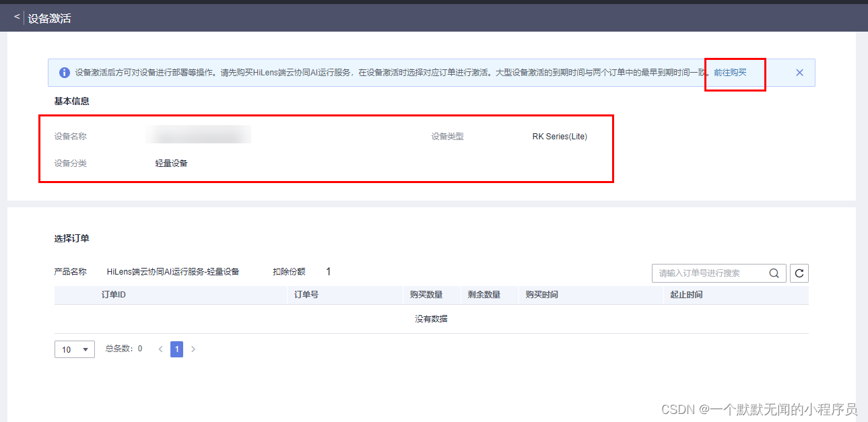This screenshot has width=868, height=422.
Task: Click the 起止时间 column header
Action: [x=686, y=294]
